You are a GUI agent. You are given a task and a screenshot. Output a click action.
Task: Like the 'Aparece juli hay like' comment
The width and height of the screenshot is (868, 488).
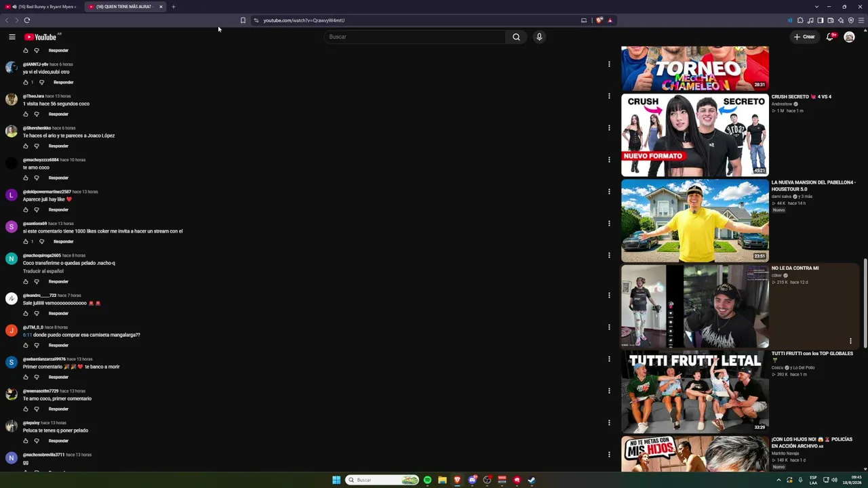[26, 209]
